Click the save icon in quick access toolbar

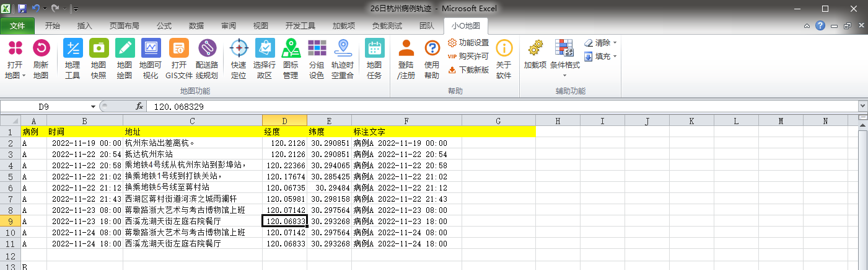(x=22, y=9)
